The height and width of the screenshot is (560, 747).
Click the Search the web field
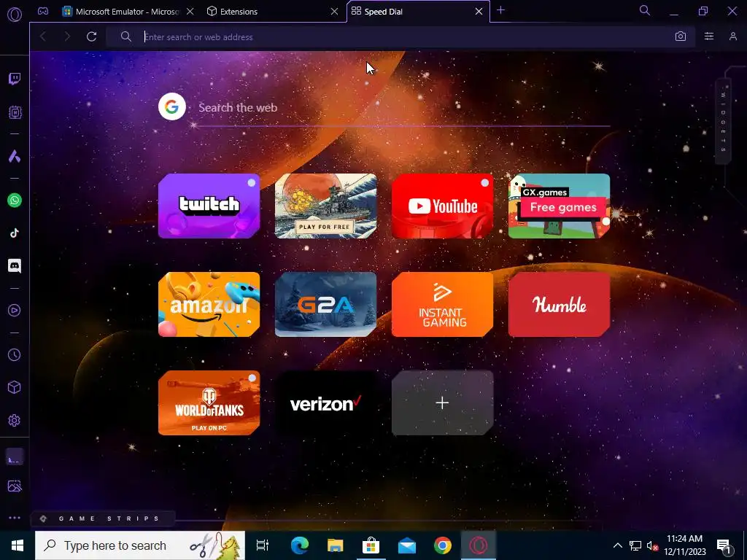coord(403,108)
